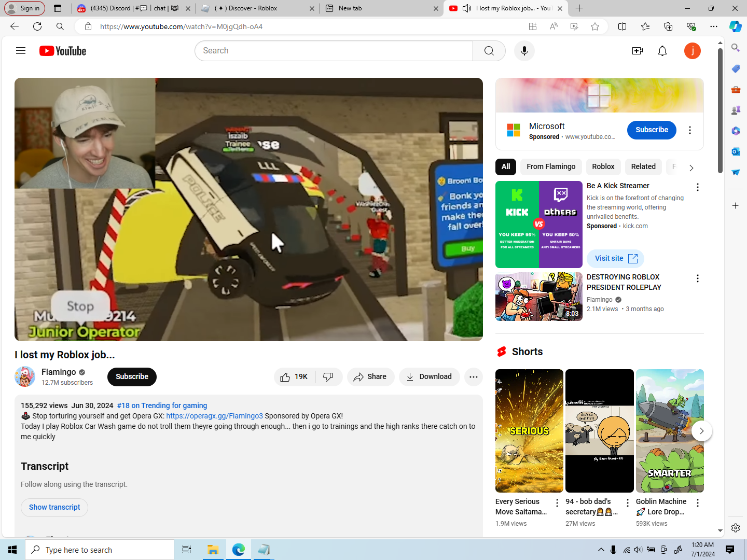Open options for Goblin Machine short
Viewport: 747px width, 560px height.
point(698,503)
